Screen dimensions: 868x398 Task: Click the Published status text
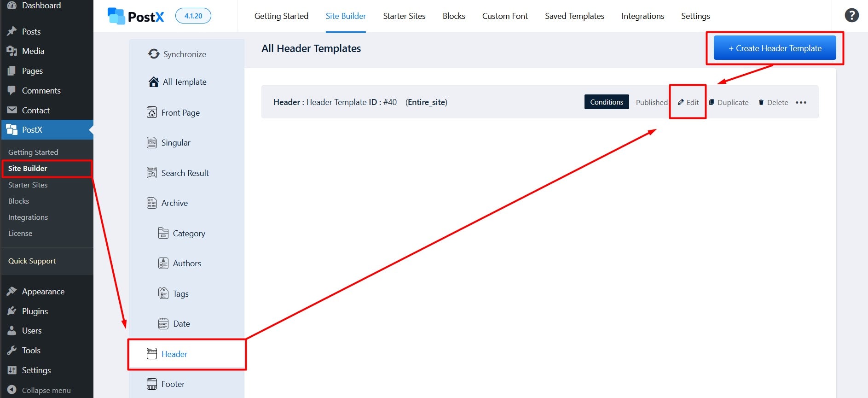point(652,102)
